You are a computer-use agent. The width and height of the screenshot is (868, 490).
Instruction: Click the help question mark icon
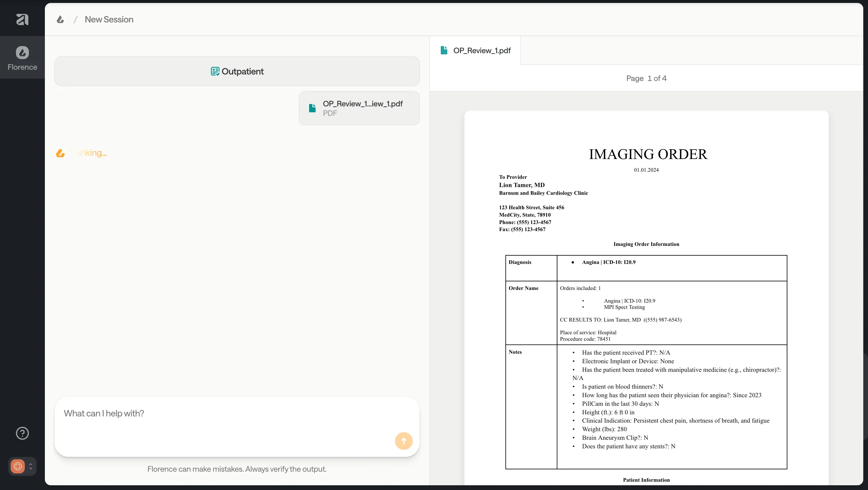22,433
